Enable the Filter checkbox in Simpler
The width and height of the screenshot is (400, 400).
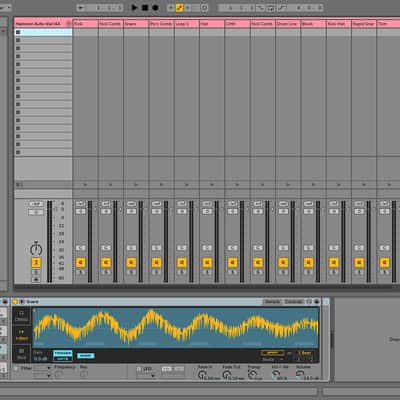pos(16,368)
